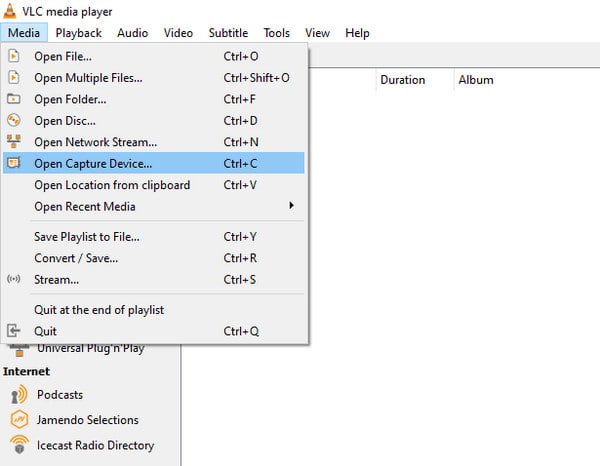Image resolution: width=600 pixels, height=466 pixels.
Task: Click the Quit exit icon
Action: (14, 331)
